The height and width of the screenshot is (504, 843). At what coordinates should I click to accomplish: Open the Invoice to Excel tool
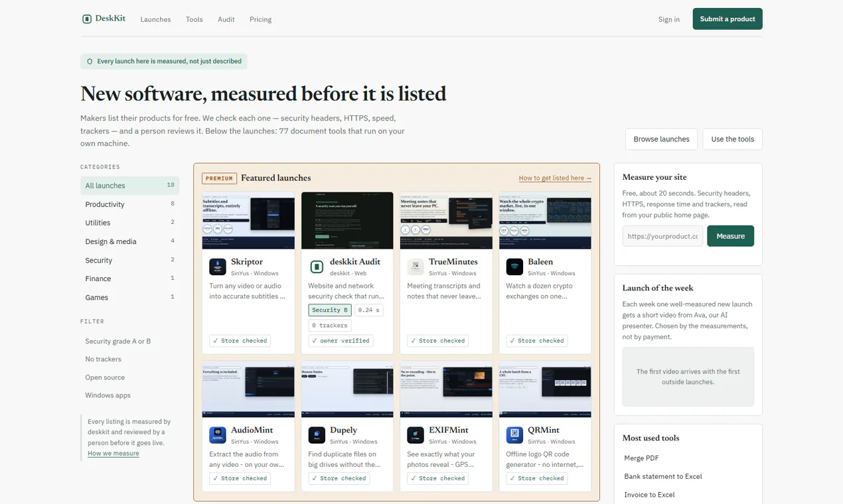649,495
